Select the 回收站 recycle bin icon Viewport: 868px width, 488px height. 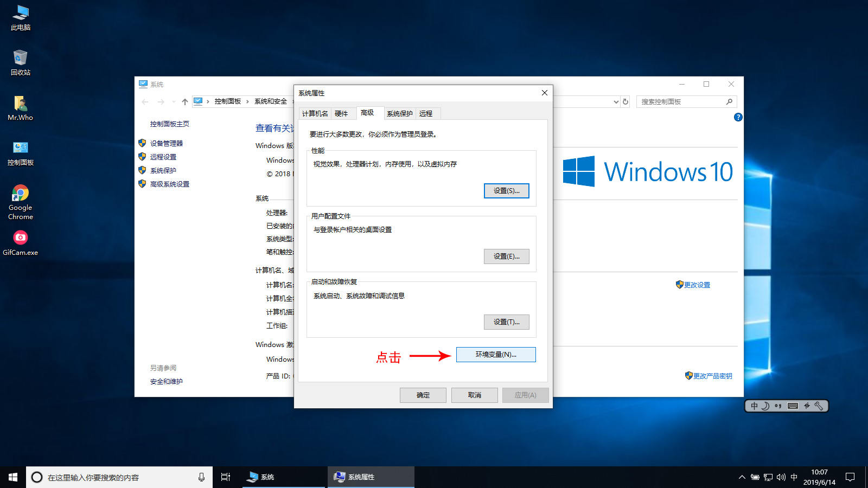tap(21, 63)
